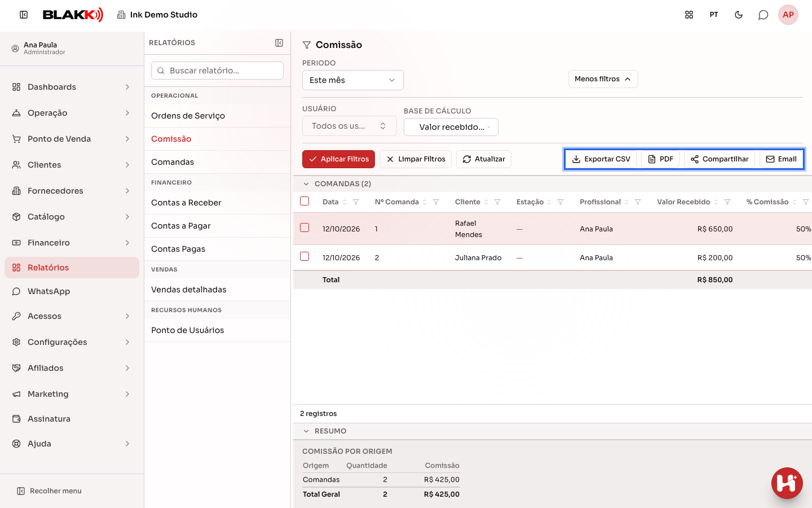
Task: Open the apps grid icon in header
Action: point(689,15)
